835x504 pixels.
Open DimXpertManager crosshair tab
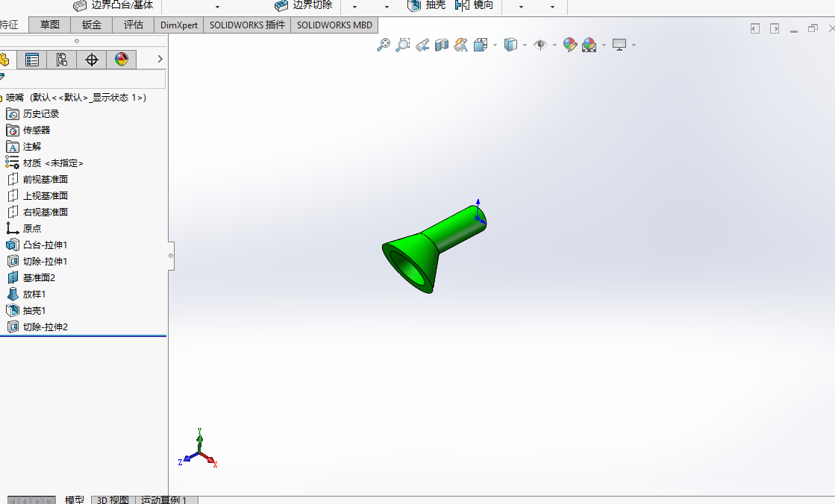(92, 60)
